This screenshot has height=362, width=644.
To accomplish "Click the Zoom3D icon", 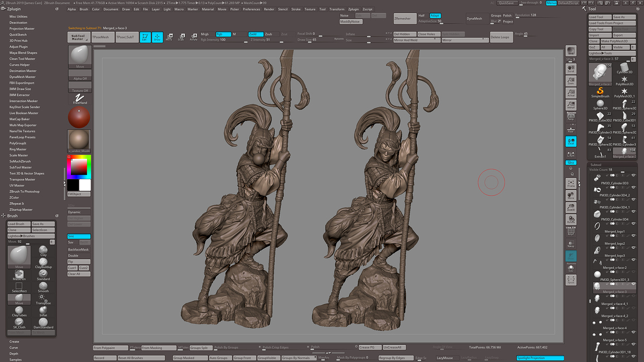I will (571, 208).
